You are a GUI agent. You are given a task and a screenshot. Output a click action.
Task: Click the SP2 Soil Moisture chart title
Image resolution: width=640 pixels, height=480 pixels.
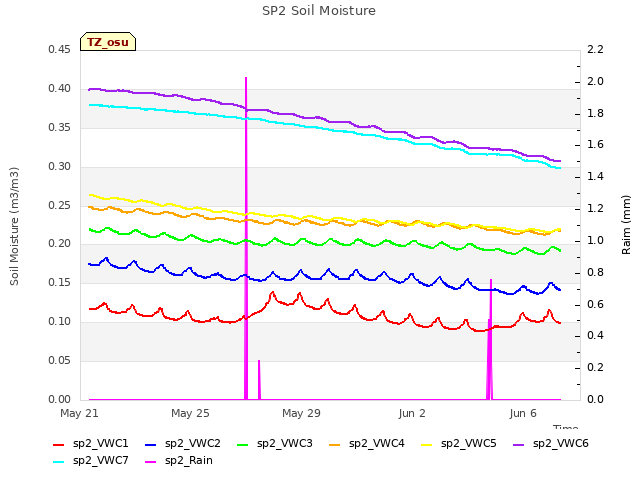click(319, 11)
